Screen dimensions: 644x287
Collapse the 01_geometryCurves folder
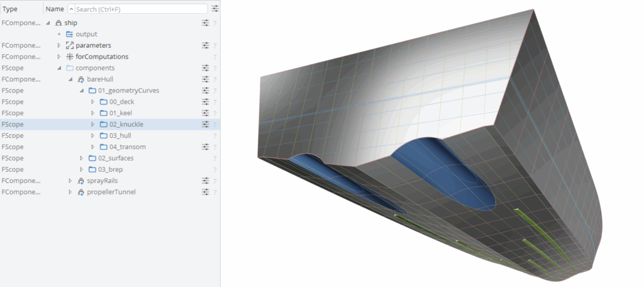click(x=81, y=91)
